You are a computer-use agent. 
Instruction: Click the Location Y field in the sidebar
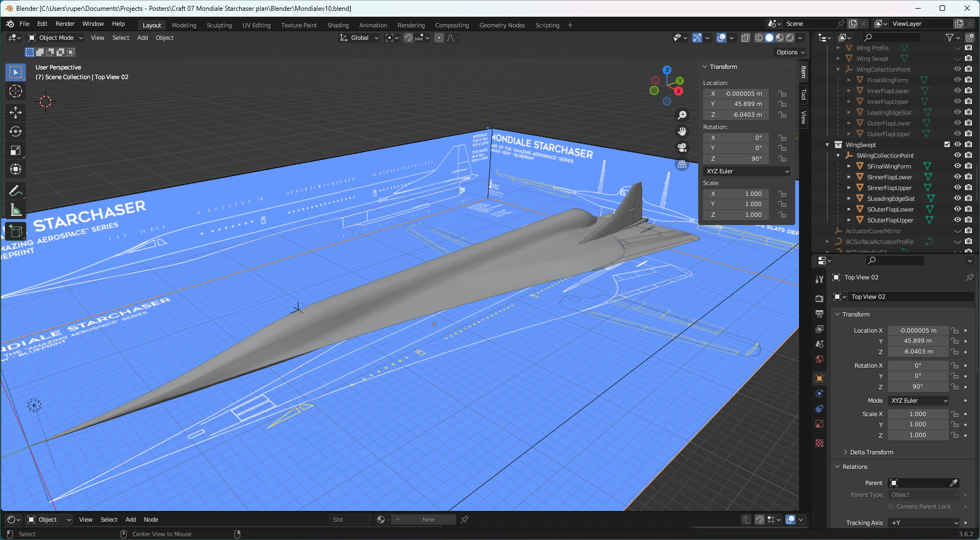pyautogui.click(x=736, y=104)
